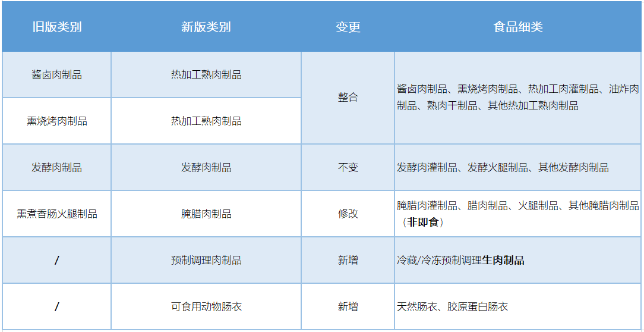
Task: Click the 可食用动物肠衣 cell
Action: tap(206, 307)
